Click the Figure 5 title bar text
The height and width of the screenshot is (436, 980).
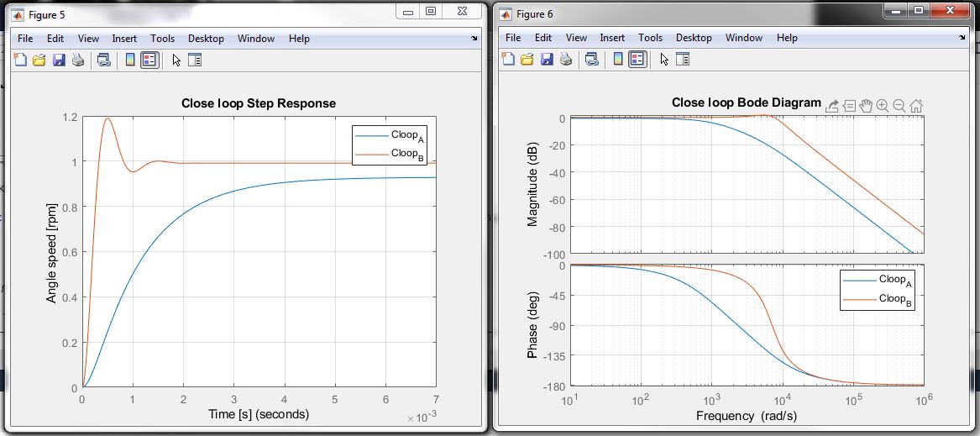[x=46, y=13]
